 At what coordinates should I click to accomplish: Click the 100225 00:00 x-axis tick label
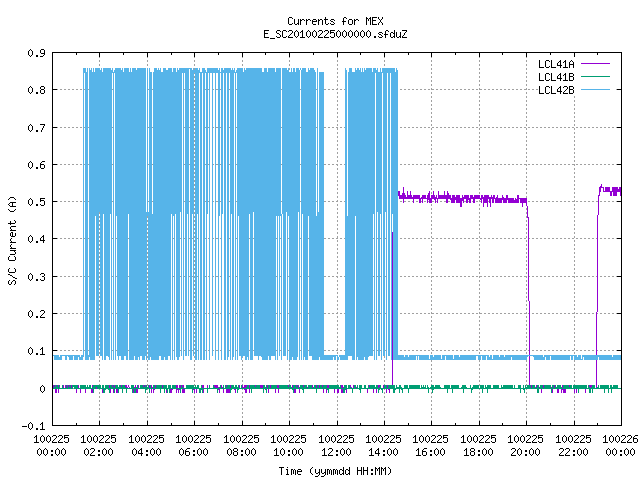tap(51, 445)
